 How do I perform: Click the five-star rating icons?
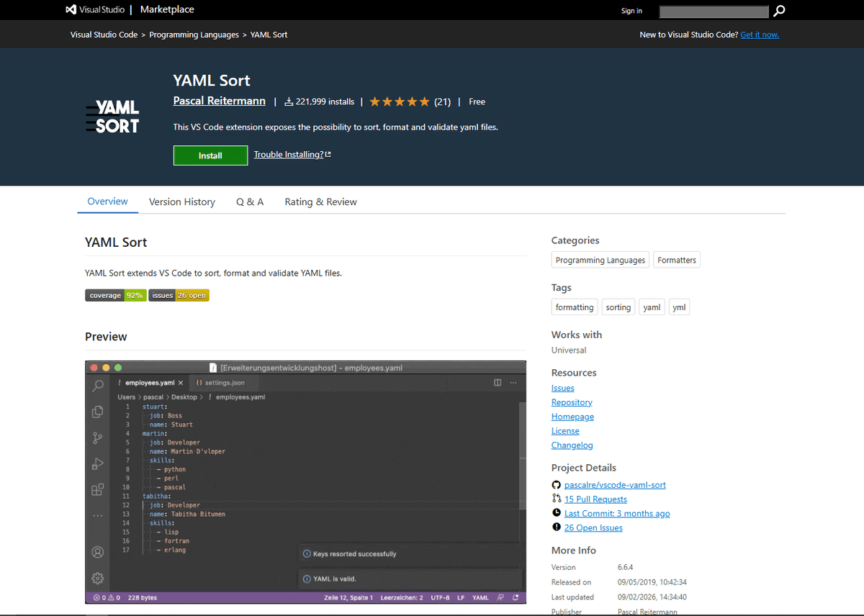pyautogui.click(x=400, y=102)
